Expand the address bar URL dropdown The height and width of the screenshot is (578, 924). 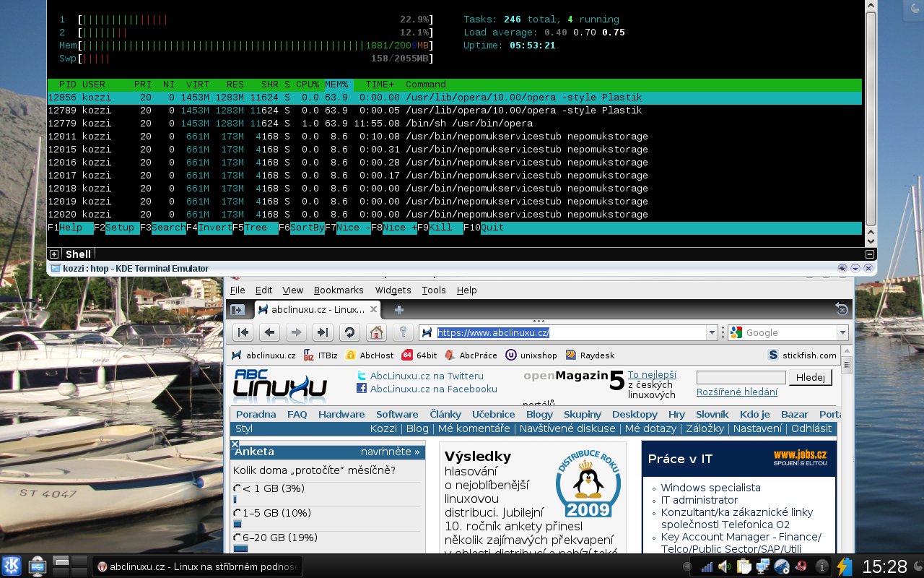coord(712,332)
